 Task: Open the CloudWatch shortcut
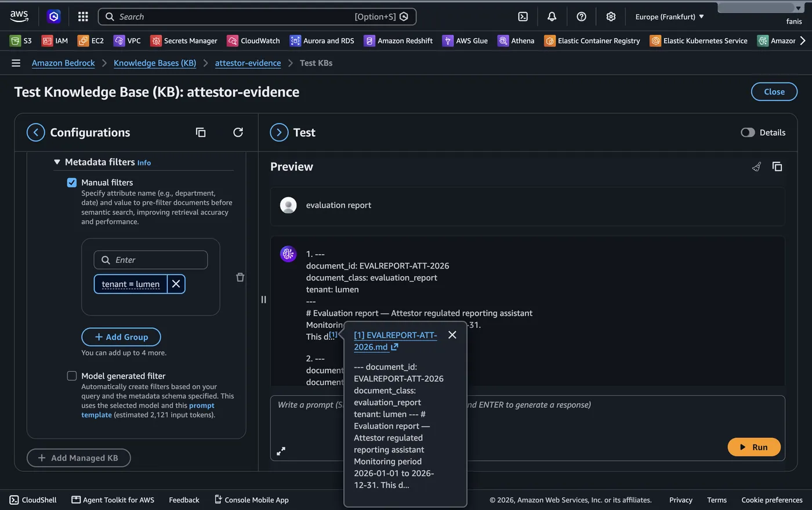(x=253, y=41)
